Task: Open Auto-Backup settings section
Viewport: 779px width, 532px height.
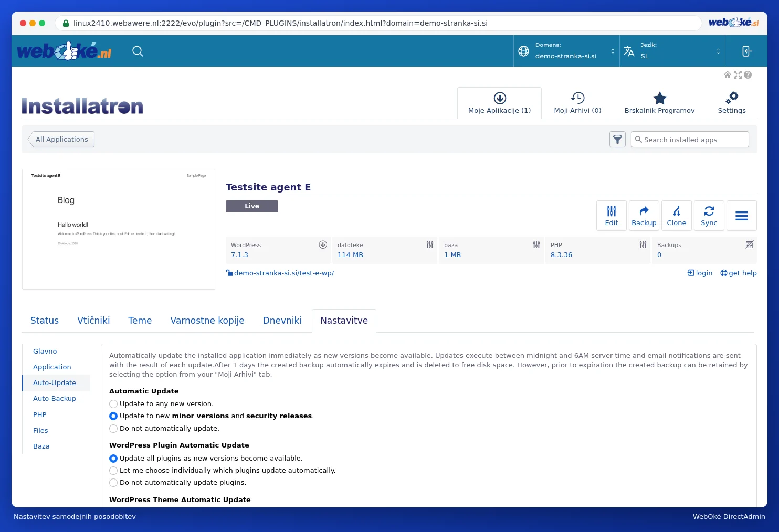Action: (55, 398)
